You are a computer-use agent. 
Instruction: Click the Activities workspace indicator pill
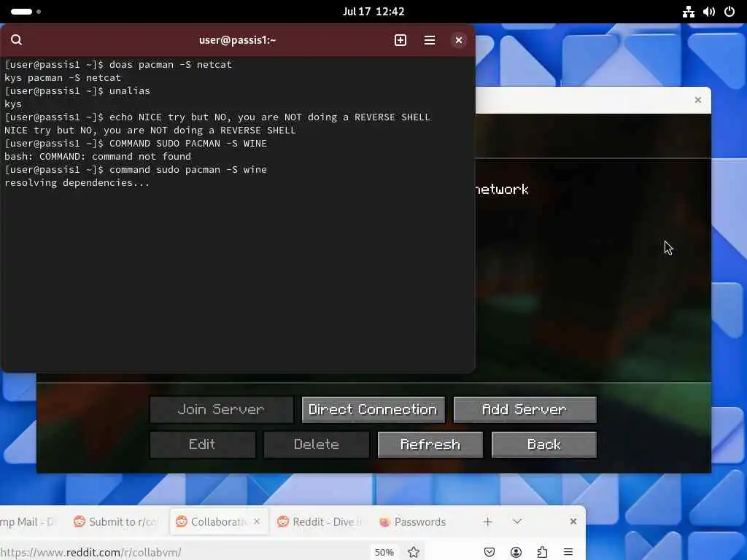tap(21, 12)
